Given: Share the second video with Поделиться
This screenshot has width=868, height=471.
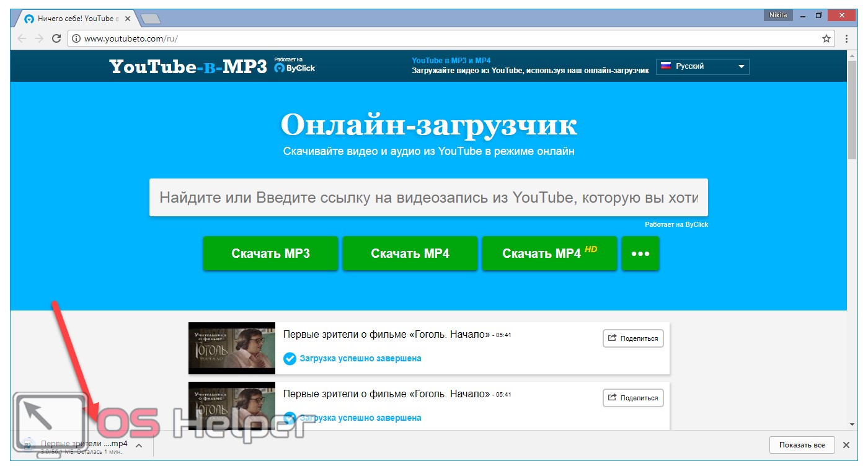Looking at the screenshot, I should 633,398.
